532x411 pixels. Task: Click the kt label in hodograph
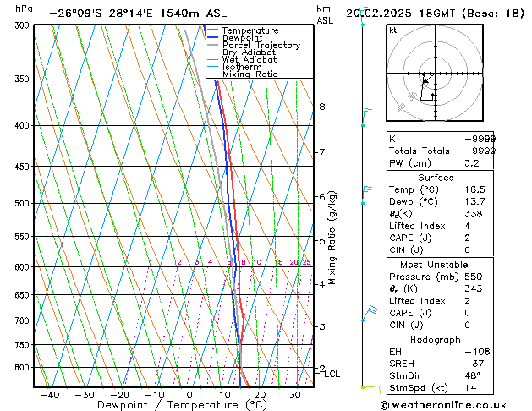[x=392, y=30]
